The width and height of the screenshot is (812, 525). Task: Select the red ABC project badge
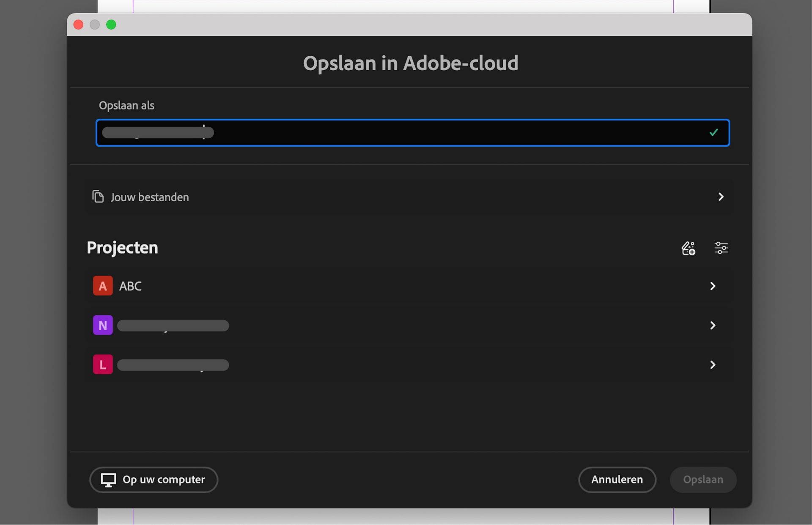pyautogui.click(x=102, y=286)
